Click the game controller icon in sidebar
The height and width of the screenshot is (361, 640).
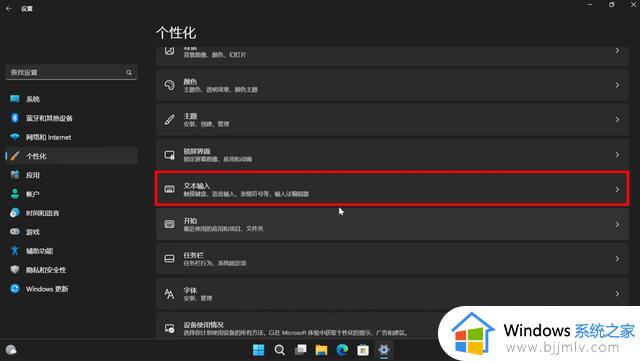pyautogui.click(x=15, y=232)
